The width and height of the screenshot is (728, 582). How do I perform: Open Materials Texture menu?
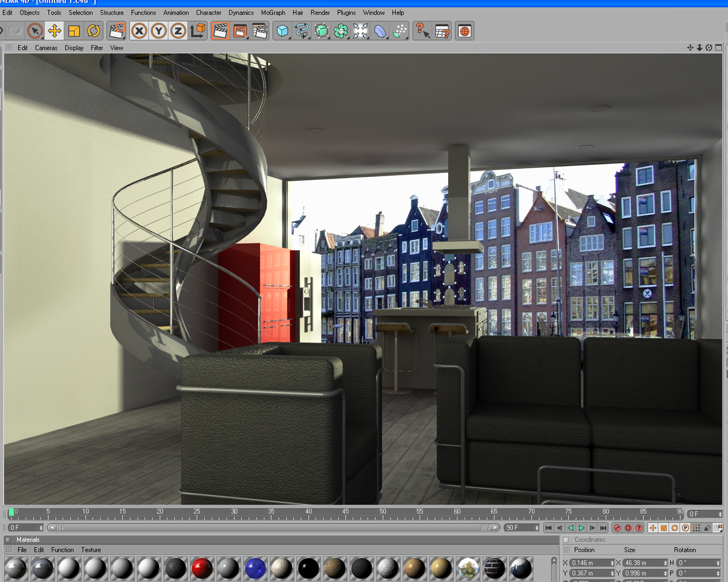click(91, 550)
